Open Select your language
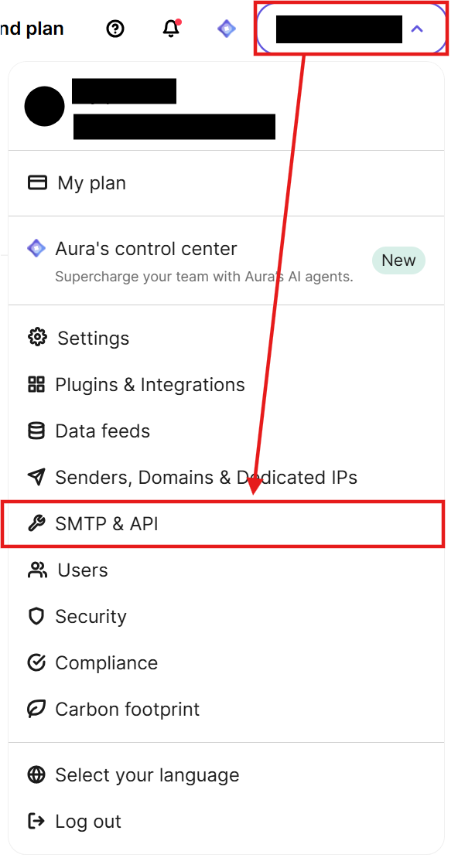 pyautogui.click(x=226, y=775)
